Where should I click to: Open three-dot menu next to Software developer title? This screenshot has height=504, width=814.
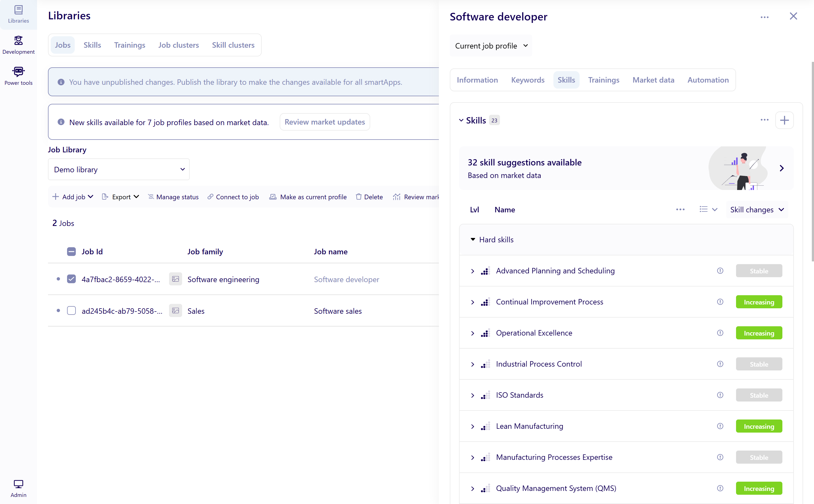pyautogui.click(x=764, y=17)
